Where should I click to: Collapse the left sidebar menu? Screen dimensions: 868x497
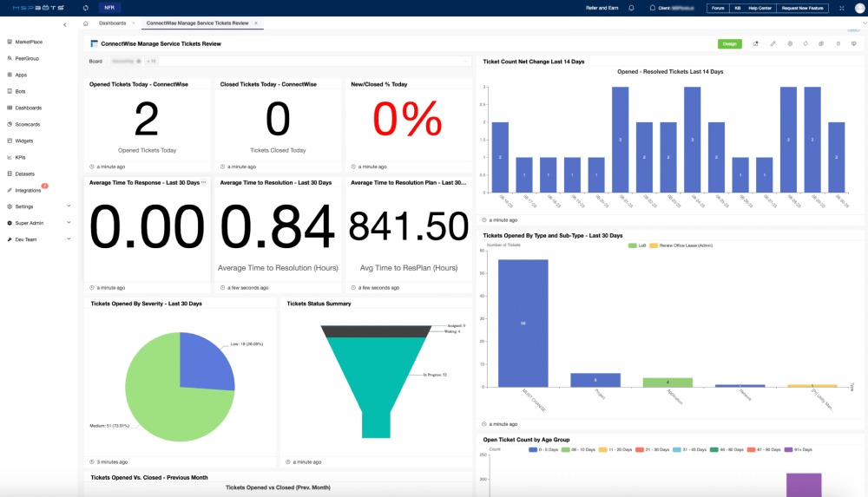pos(65,24)
